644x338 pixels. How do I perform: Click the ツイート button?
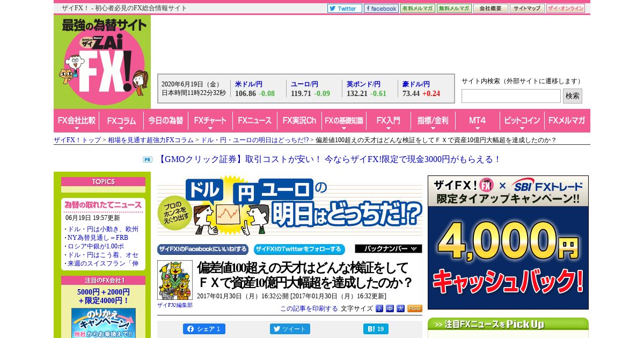pyautogui.click(x=290, y=329)
